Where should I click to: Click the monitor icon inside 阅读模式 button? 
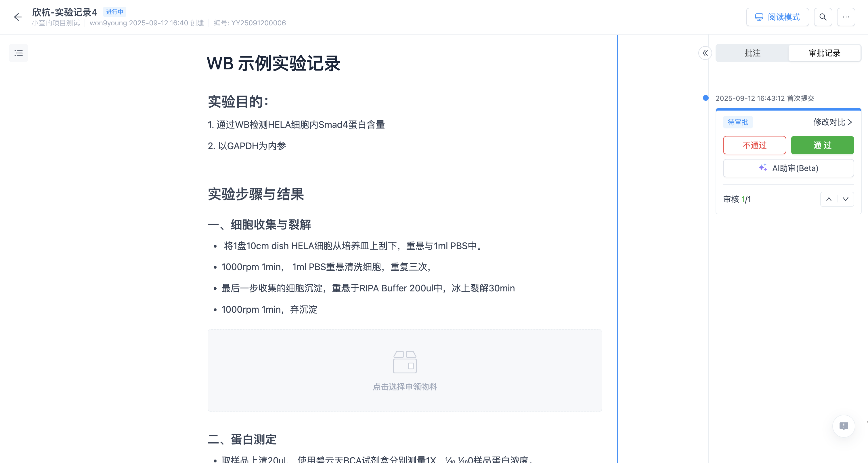759,17
